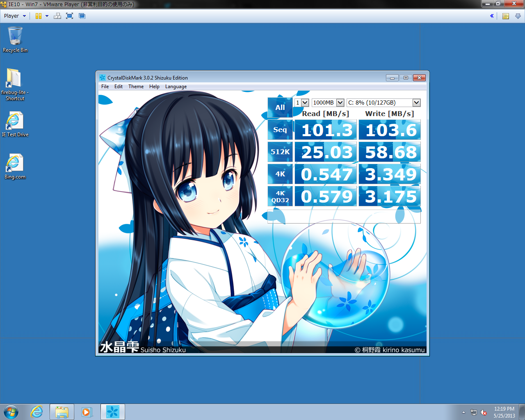Viewport: 525px width, 420px height.
Task: Open the Windows Start menu
Action: pyautogui.click(x=11, y=412)
